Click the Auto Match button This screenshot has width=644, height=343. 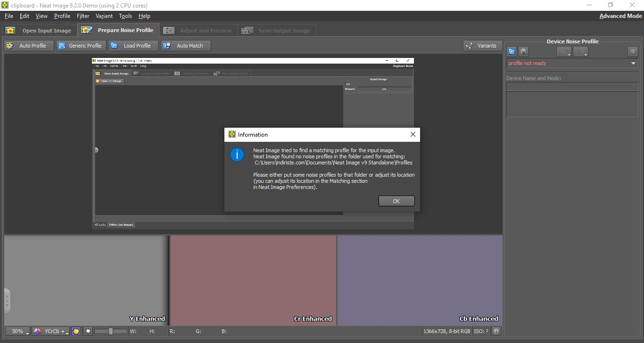coord(185,46)
